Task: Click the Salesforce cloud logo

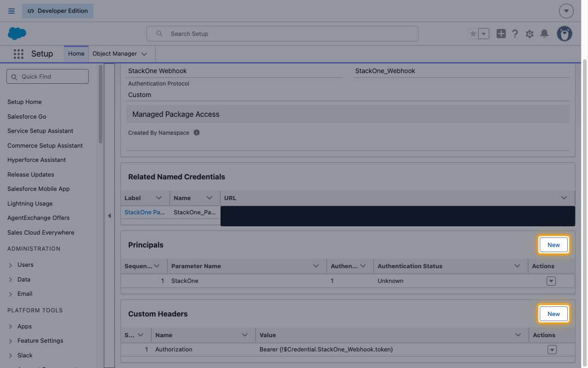Action: tap(17, 34)
